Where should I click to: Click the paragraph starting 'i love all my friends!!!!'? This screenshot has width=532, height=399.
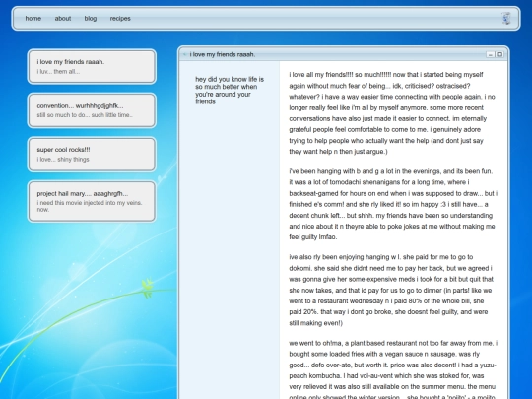(x=392, y=113)
